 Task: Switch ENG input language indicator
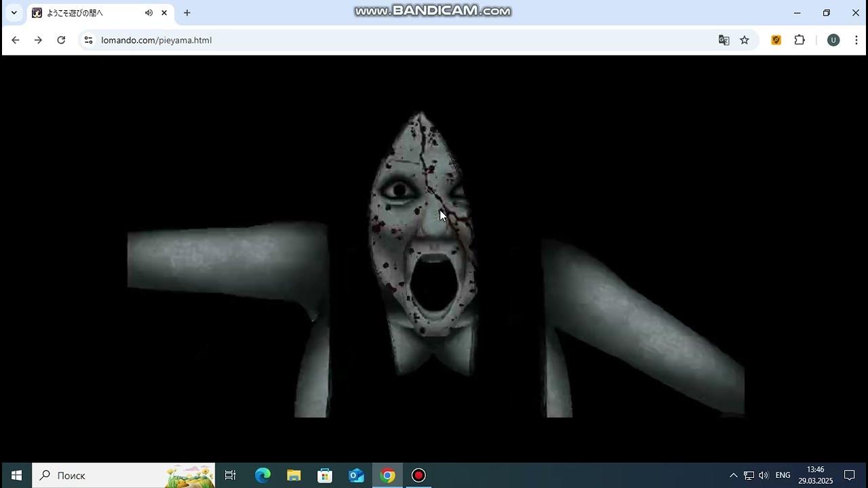pos(783,475)
